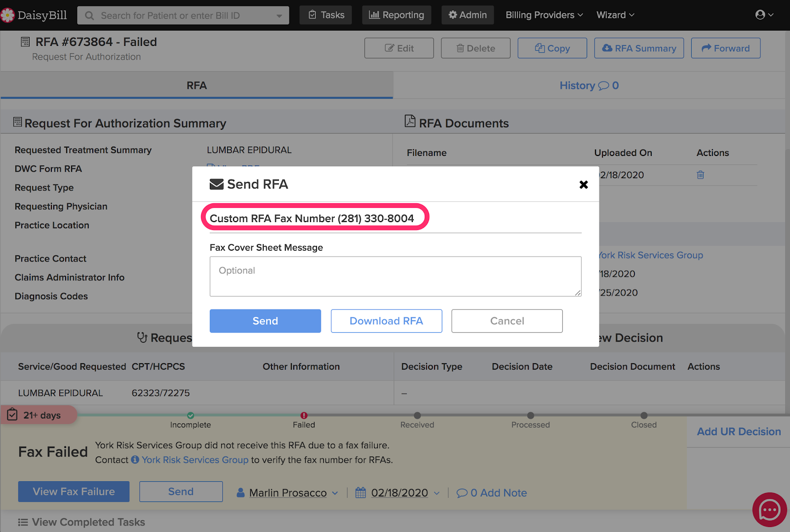Image resolution: width=790 pixels, height=532 pixels.
Task: Click the Received status marker
Action: click(417, 416)
